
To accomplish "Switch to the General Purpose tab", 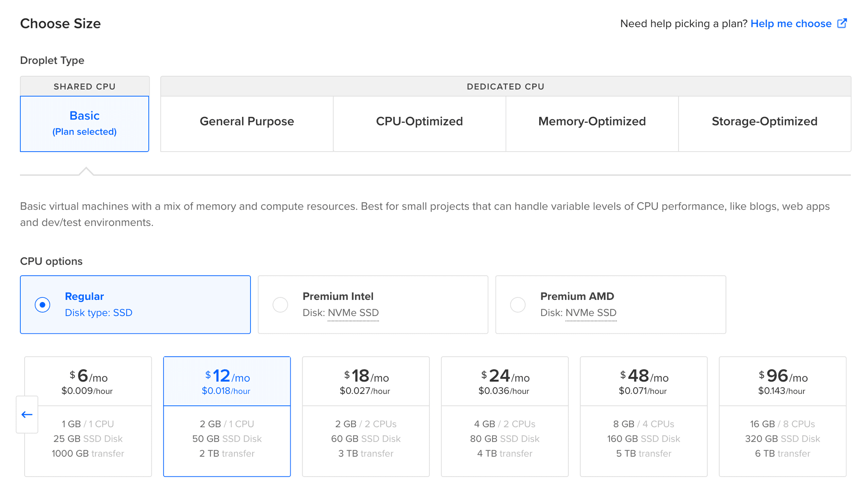I will pos(247,122).
